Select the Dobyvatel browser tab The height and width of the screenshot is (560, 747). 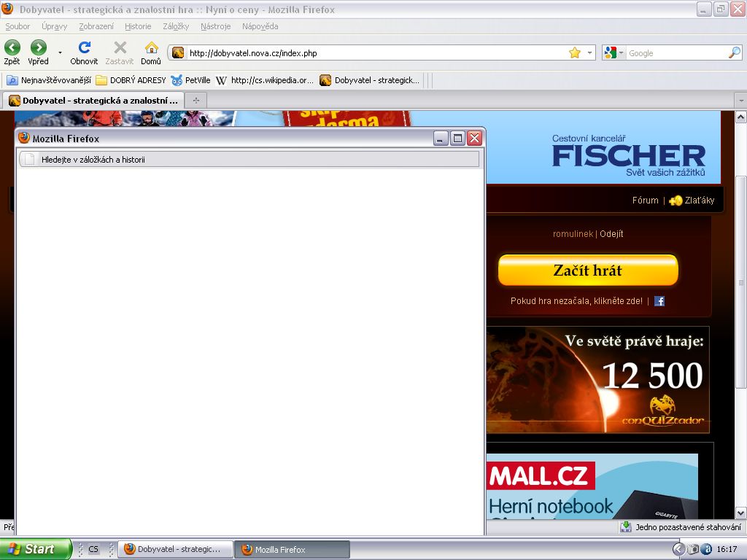pyautogui.click(x=93, y=101)
